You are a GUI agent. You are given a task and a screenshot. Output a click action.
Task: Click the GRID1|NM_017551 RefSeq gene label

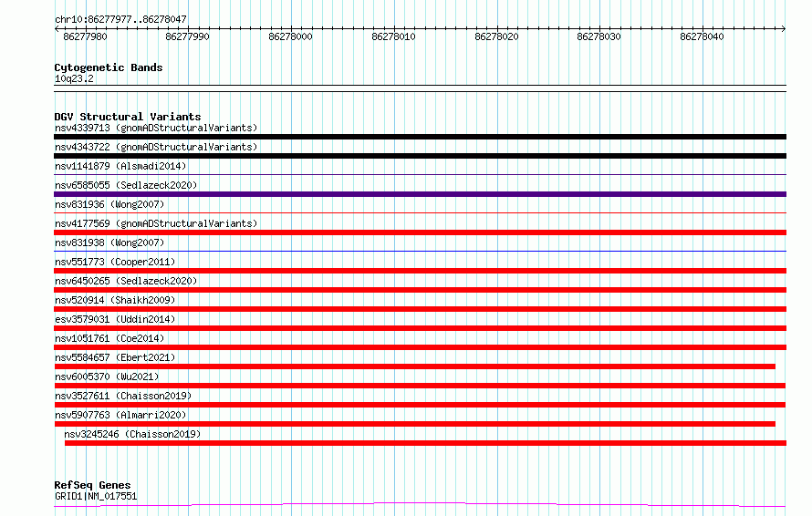point(96,496)
